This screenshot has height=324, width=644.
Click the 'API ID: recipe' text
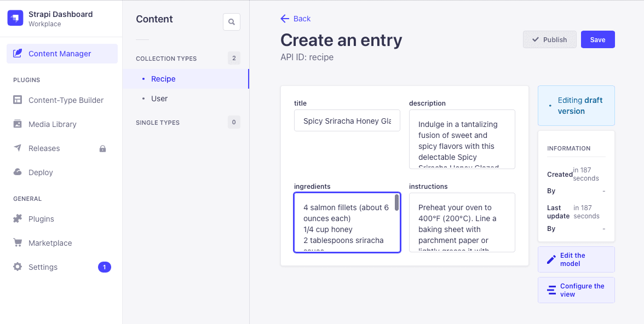307,57
